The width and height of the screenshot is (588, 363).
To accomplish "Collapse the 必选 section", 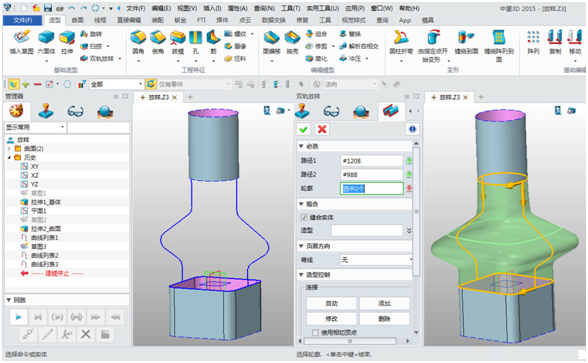I will [x=301, y=146].
